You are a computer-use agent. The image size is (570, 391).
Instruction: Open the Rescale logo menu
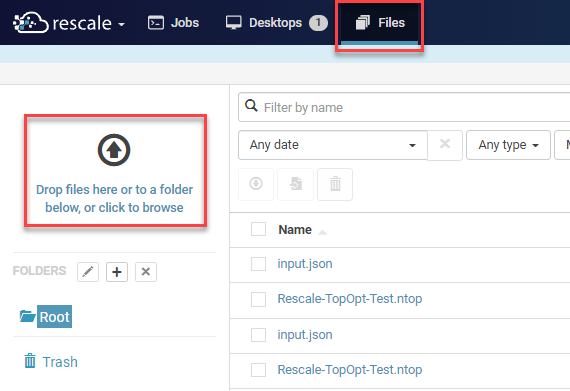pyautogui.click(x=69, y=23)
